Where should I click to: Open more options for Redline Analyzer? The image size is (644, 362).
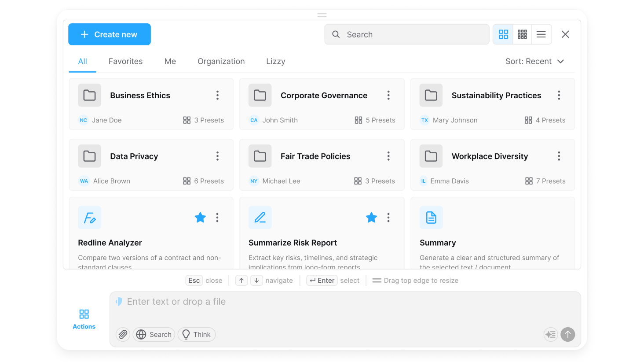coord(217,218)
